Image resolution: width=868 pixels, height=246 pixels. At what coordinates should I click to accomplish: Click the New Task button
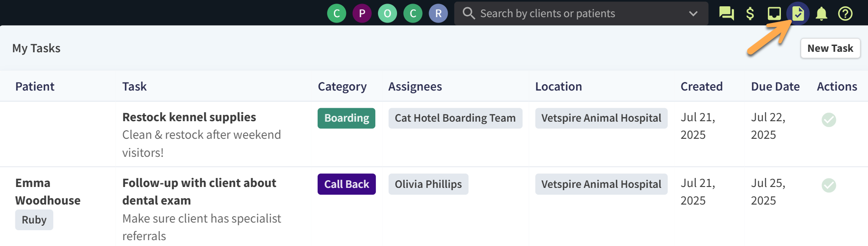tap(830, 48)
